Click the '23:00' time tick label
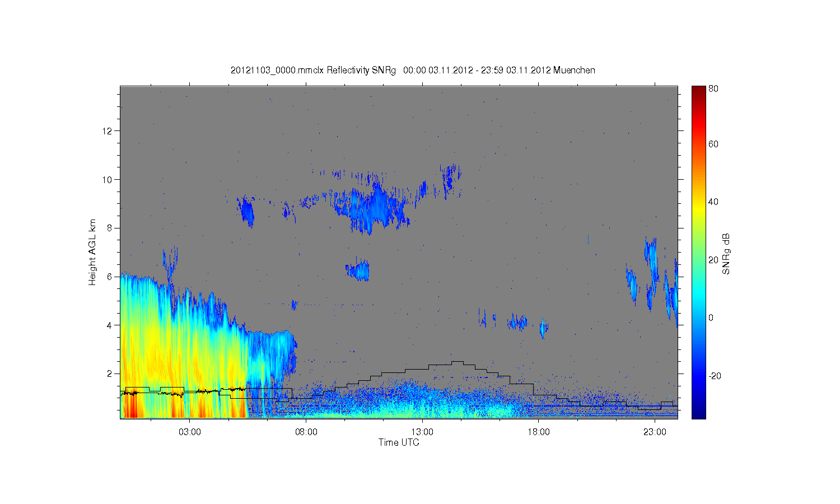This screenshot has width=840, height=504. point(655,432)
